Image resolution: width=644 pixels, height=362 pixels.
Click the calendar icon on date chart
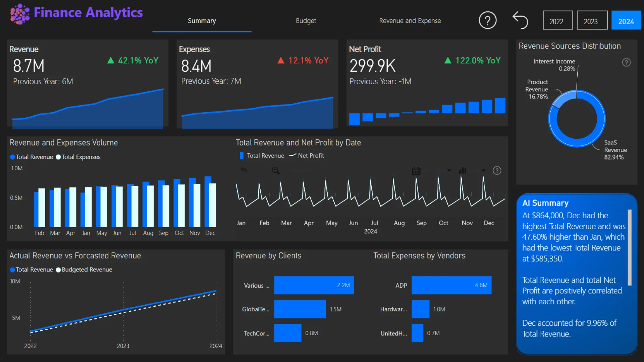click(x=416, y=171)
